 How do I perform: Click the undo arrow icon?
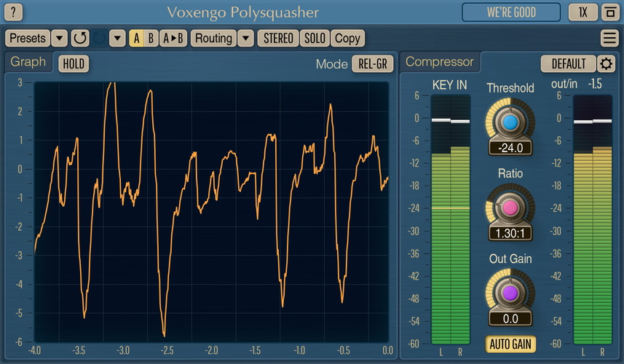pyautogui.click(x=80, y=38)
